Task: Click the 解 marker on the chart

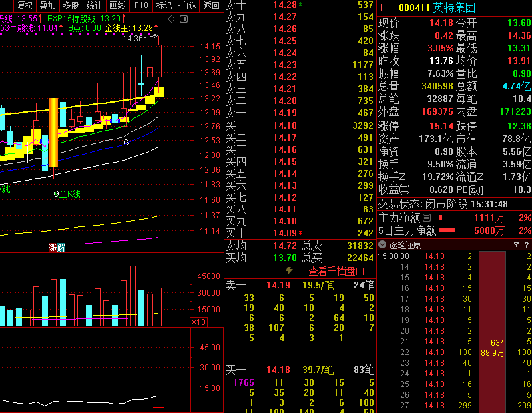Action: click(61, 248)
